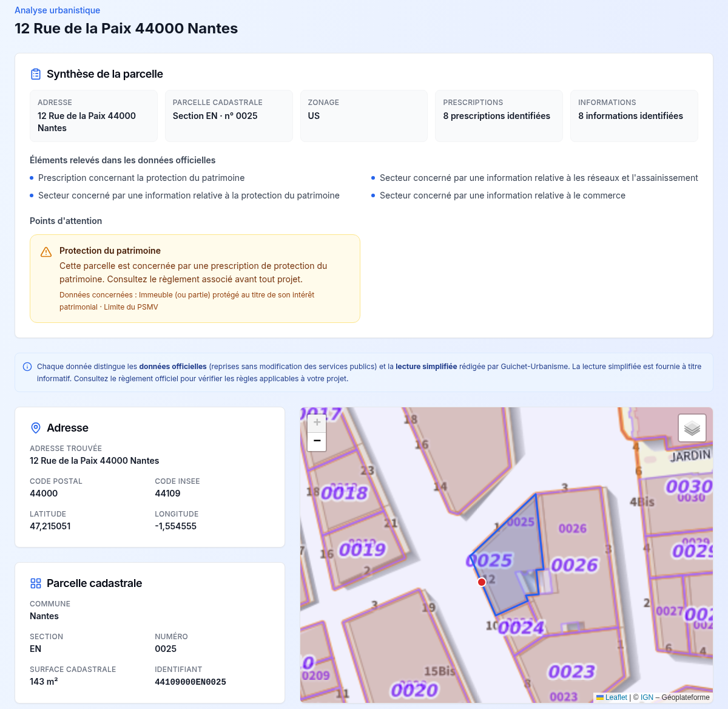Screen dimensions: 728x709
Task: Select the Zonage US summary card
Action: pyautogui.click(x=364, y=116)
